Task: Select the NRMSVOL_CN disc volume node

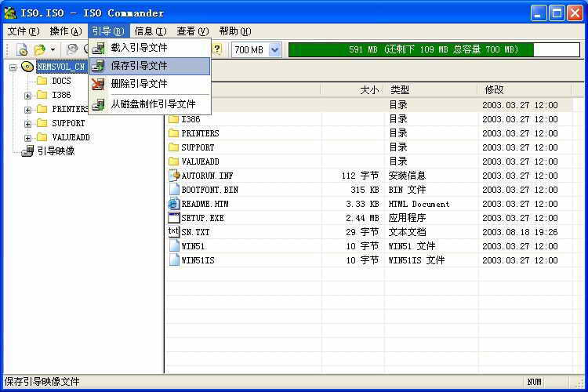Action: pos(60,67)
